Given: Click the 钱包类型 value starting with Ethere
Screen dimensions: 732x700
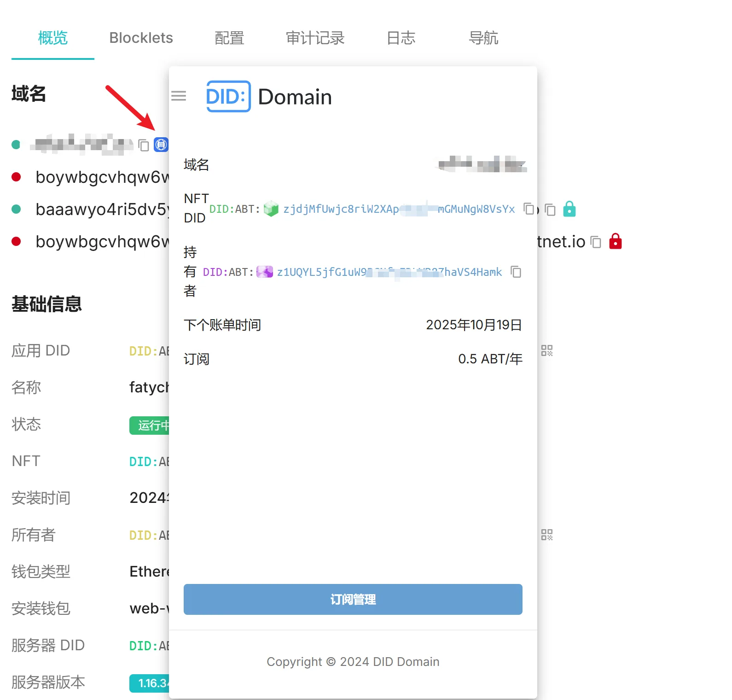Looking at the screenshot, I should coord(149,572).
